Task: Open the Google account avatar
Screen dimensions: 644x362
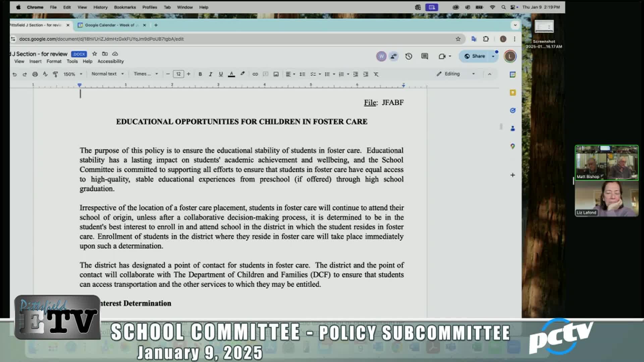Action: [510, 56]
